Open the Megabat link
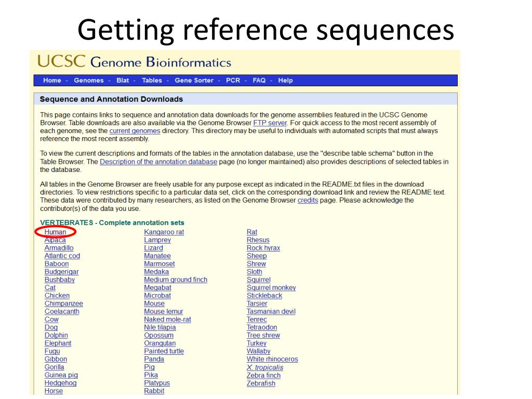The width and height of the screenshot is (532, 399). click(158, 288)
